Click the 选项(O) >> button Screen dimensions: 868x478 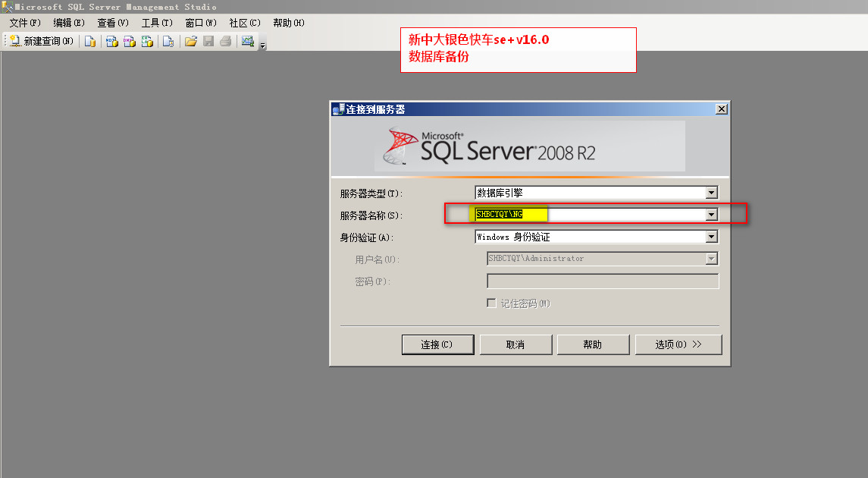(678, 344)
